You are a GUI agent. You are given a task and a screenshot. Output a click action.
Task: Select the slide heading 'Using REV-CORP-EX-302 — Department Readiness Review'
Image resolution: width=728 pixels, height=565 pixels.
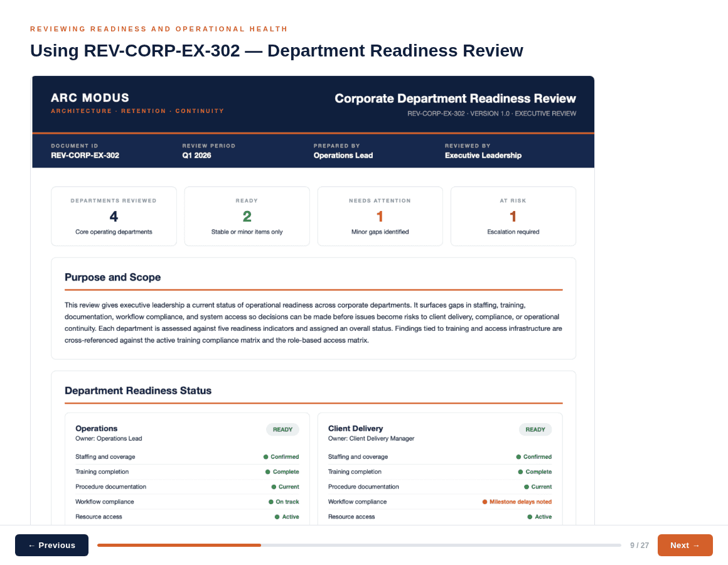(277, 51)
